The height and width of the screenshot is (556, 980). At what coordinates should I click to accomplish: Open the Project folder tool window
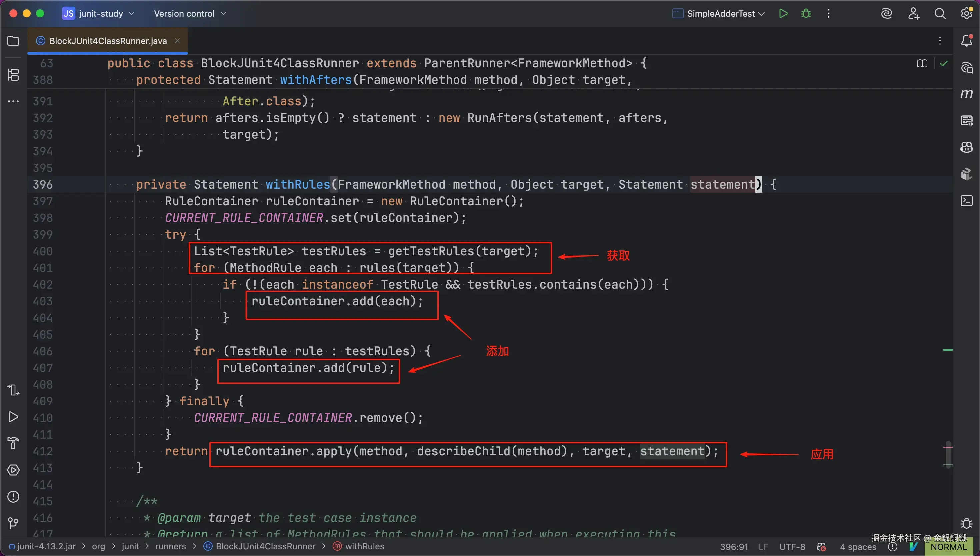point(13,41)
